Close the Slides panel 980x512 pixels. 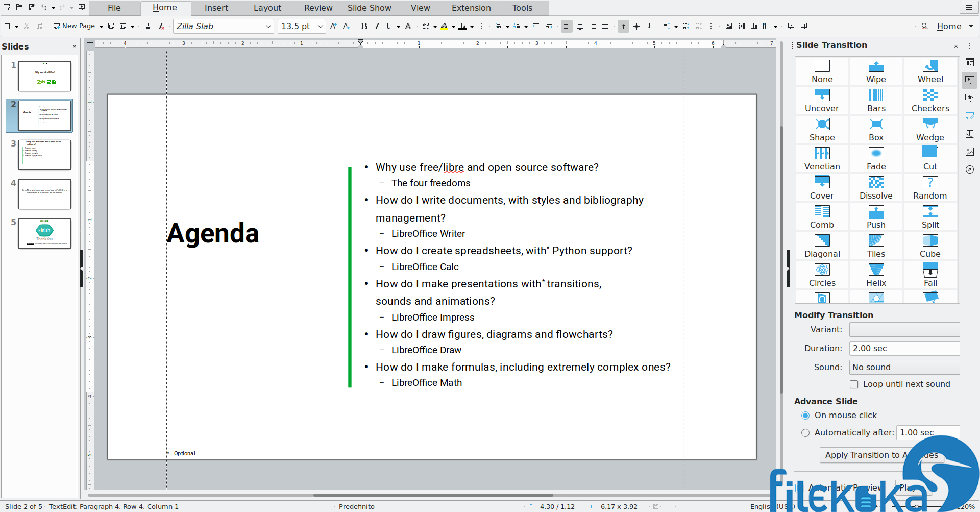pyautogui.click(x=75, y=46)
